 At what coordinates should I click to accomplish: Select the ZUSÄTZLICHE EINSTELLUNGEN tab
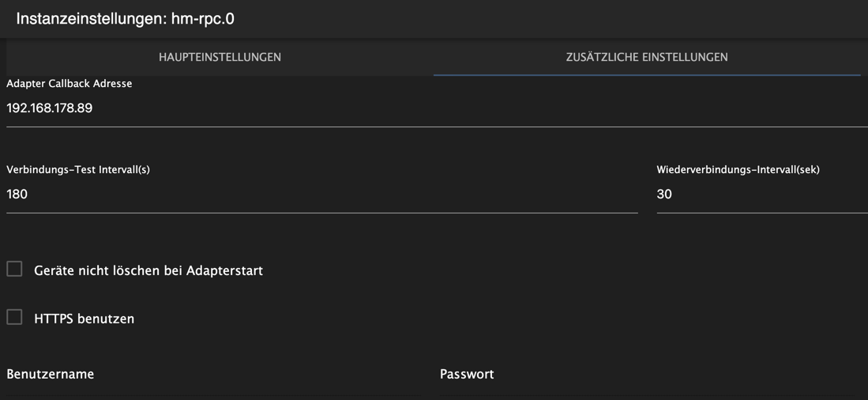647,57
